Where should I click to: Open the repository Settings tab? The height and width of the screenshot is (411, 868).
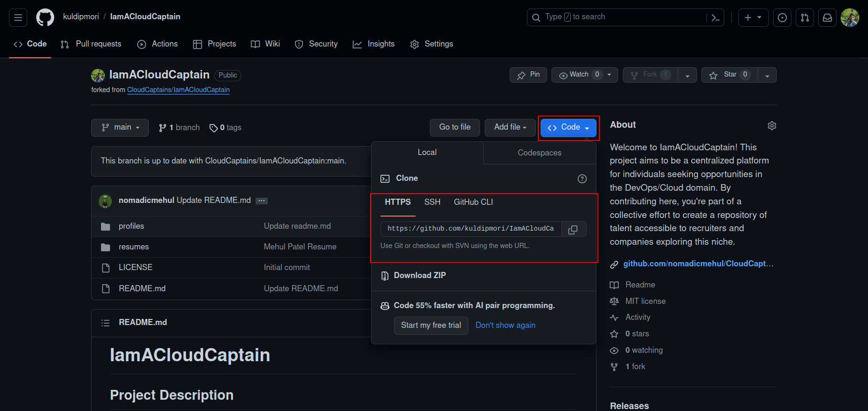[x=432, y=44]
